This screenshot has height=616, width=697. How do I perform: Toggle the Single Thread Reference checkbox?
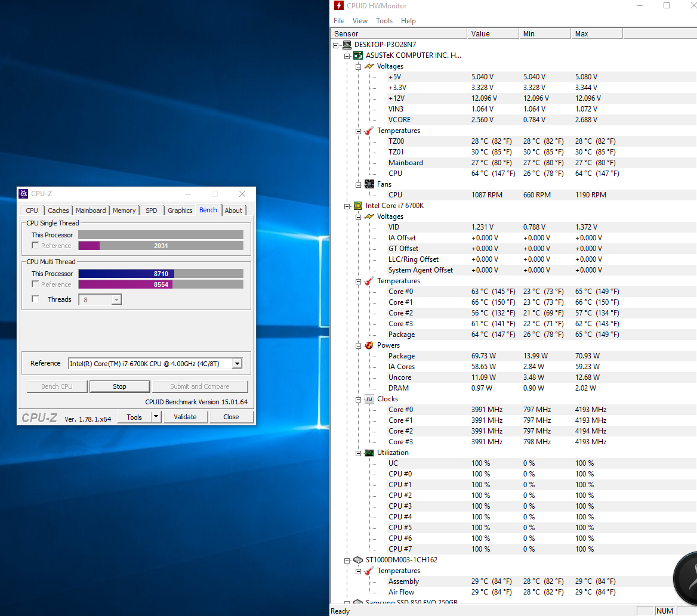(x=35, y=245)
